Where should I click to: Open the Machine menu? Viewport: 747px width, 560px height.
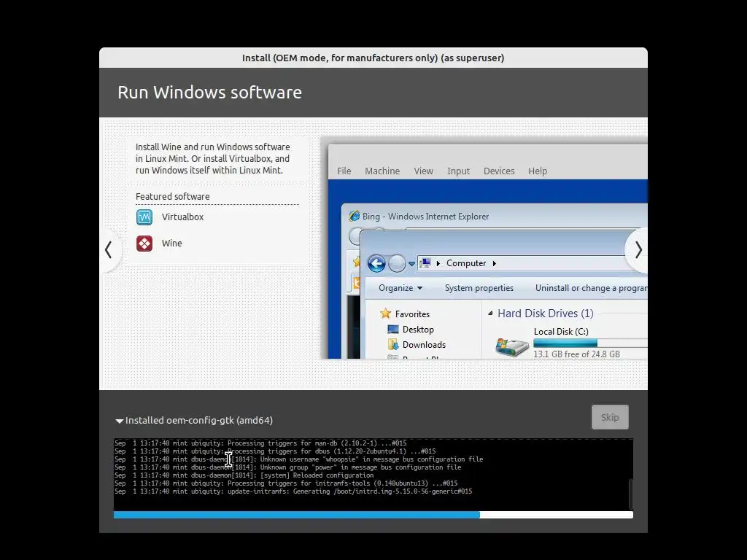[382, 171]
